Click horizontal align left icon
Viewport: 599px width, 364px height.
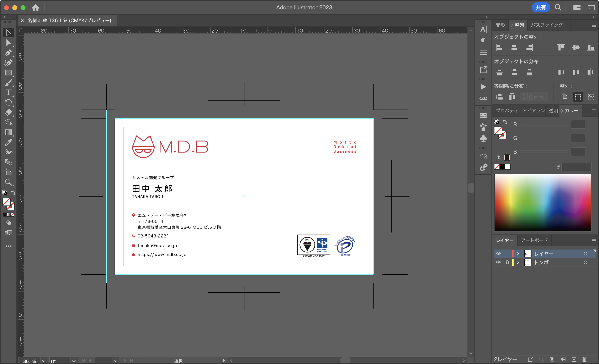pos(499,47)
